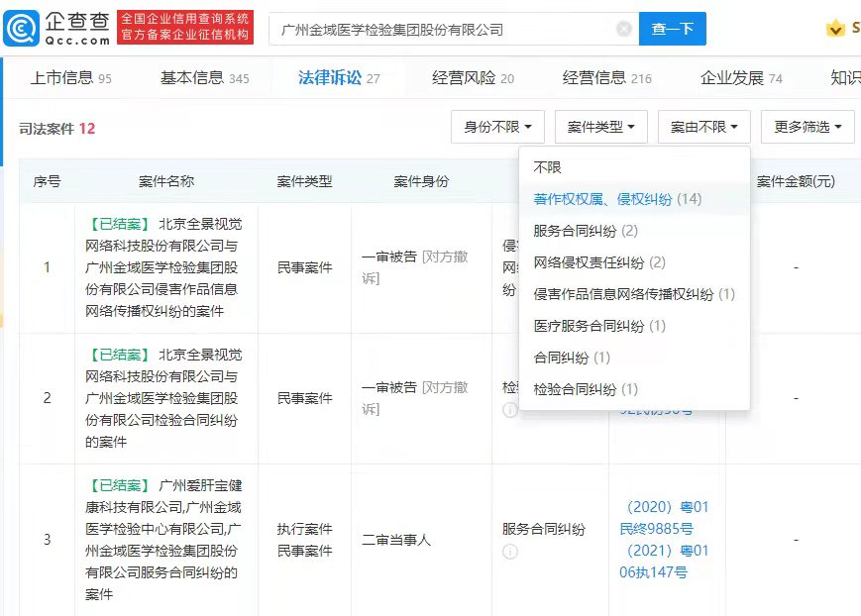This screenshot has height=616, width=861.
Task: Clear the search box with the X icon
Action: pos(624,29)
